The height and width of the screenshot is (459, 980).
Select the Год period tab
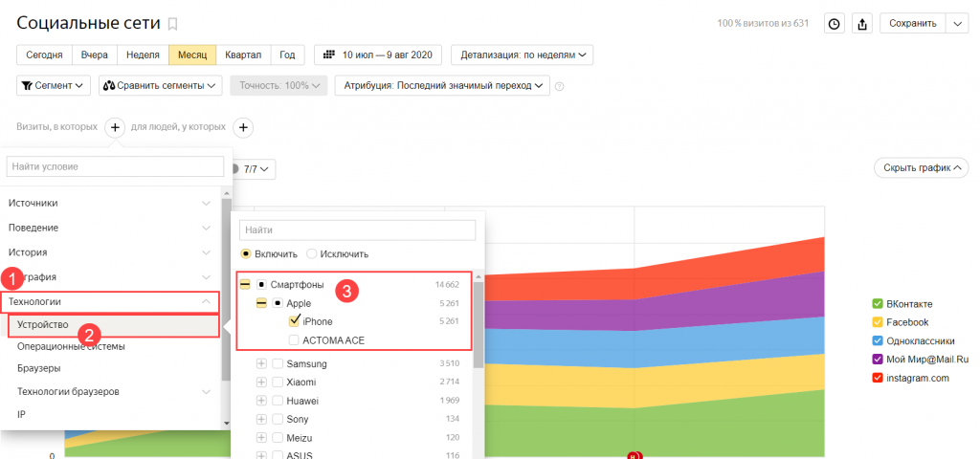(287, 55)
